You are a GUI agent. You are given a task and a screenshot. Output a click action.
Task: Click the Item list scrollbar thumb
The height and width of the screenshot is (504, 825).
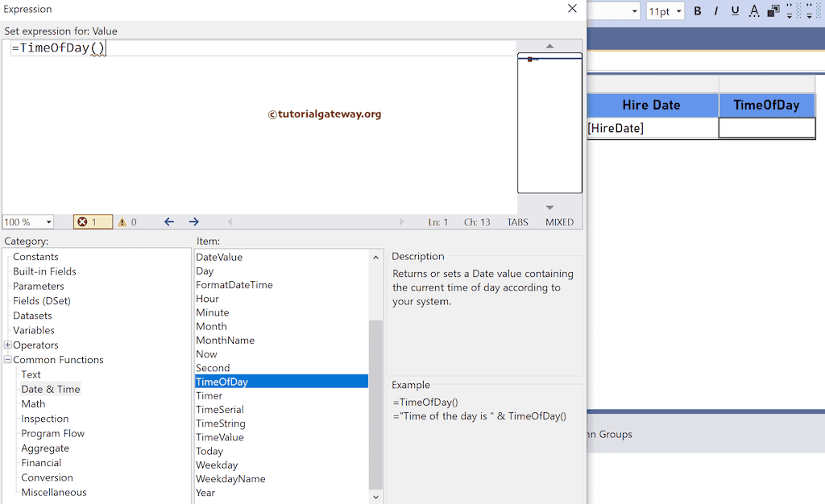(x=375, y=405)
